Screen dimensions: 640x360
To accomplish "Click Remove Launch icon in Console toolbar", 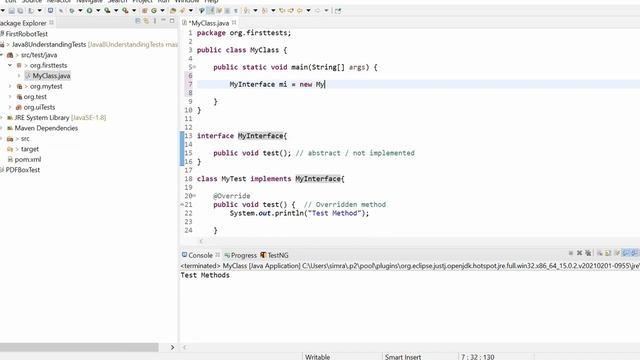I will (x=579, y=253).
